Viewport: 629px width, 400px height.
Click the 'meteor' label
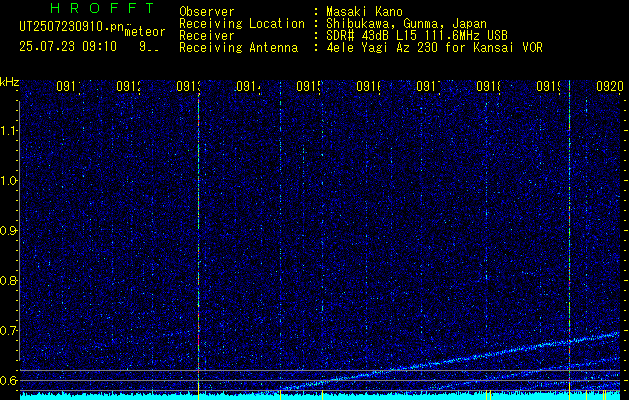click(x=145, y=32)
